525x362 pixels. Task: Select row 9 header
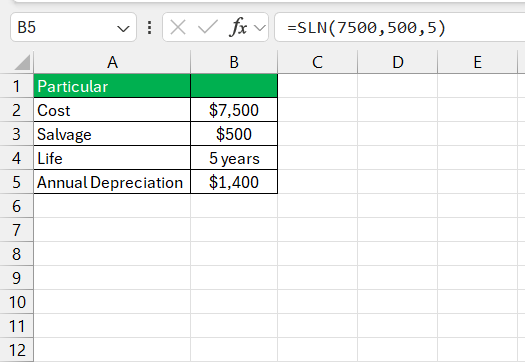click(x=17, y=278)
